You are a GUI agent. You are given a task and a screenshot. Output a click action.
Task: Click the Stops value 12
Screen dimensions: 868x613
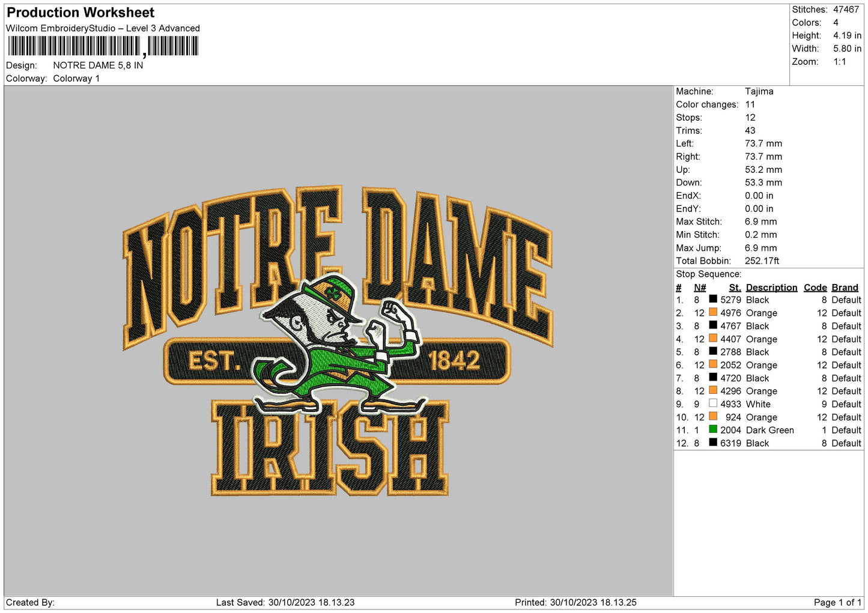[x=750, y=118]
